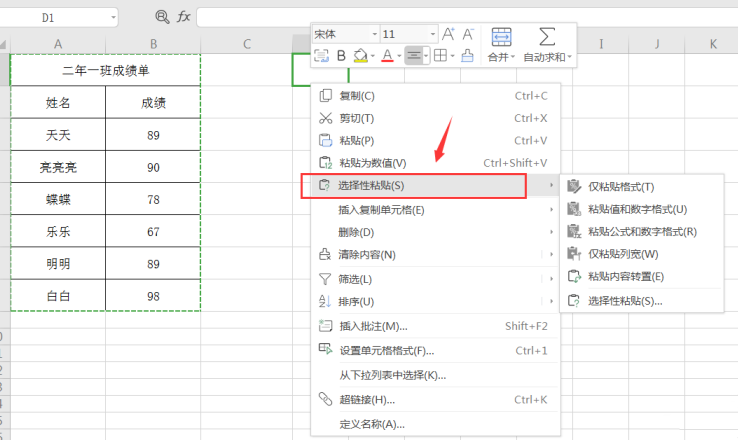Toggle Bold in the mini toolbar
The width and height of the screenshot is (738, 440).
coord(341,56)
